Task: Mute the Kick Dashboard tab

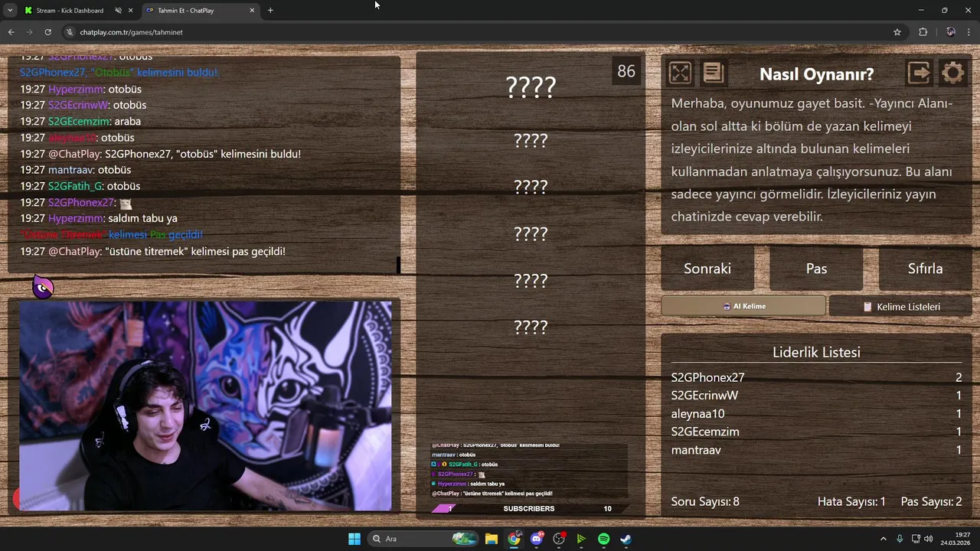Action: click(118, 11)
